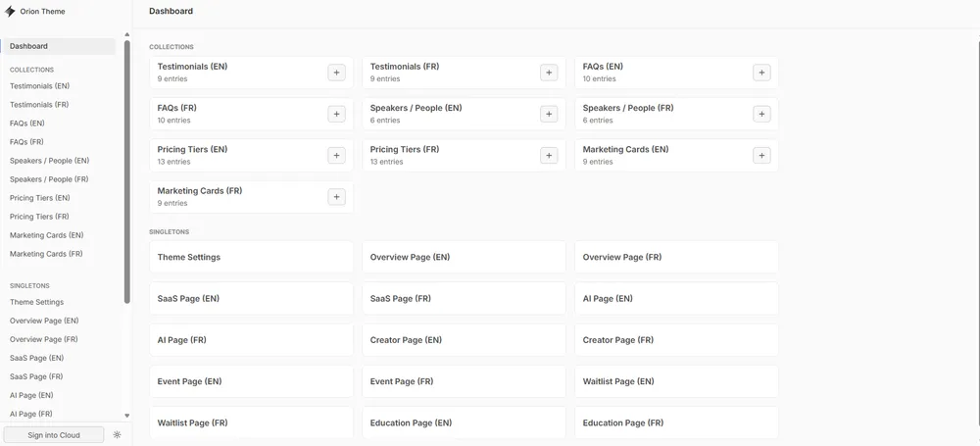The width and height of the screenshot is (980, 446).
Task: Open the Event Page (EN) card
Action: pyautogui.click(x=251, y=381)
